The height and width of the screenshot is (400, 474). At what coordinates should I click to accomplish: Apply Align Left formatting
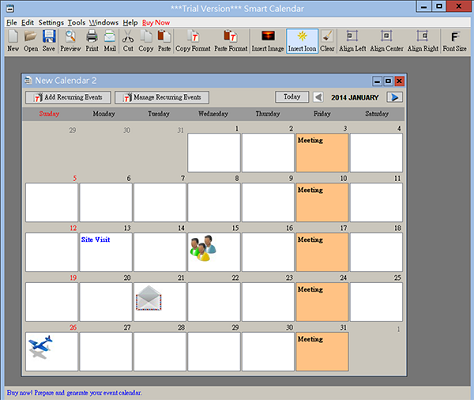(x=352, y=41)
